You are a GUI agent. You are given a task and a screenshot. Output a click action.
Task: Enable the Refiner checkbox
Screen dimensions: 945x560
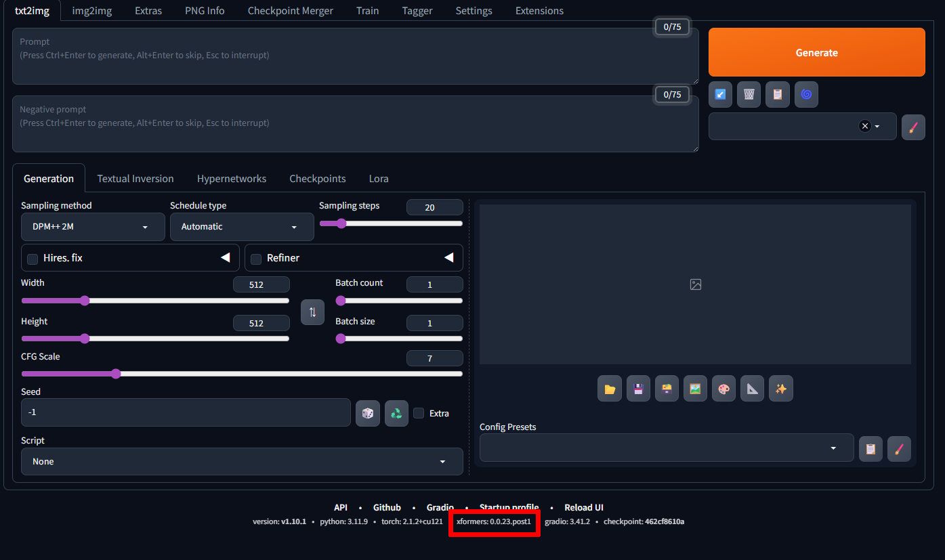[x=256, y=259]
